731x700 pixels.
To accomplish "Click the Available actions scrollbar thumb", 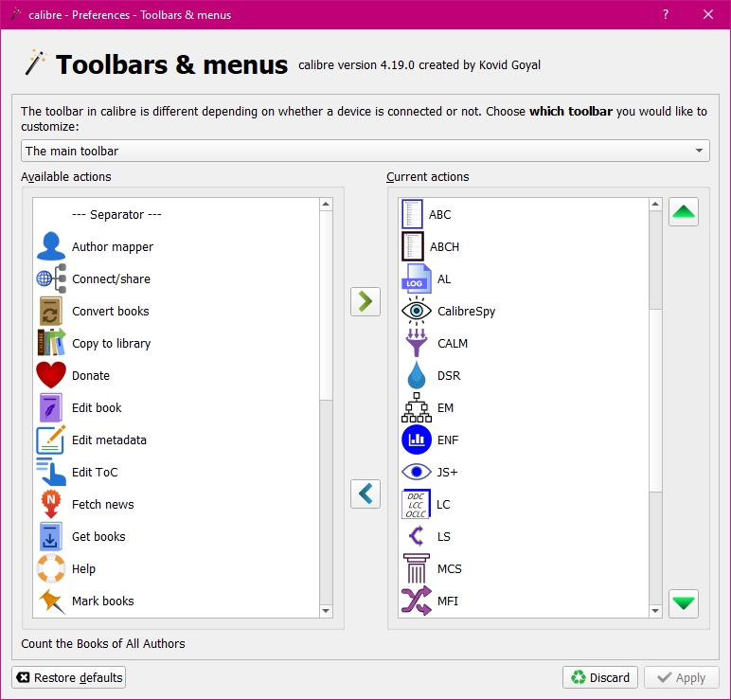I will 326,305.
